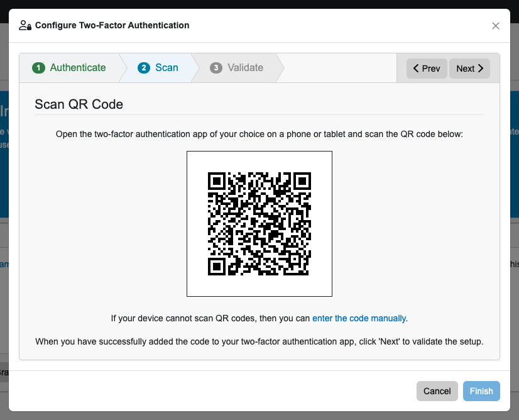Advance using the Next button label
519x420 pixels.
coord(466,69)
